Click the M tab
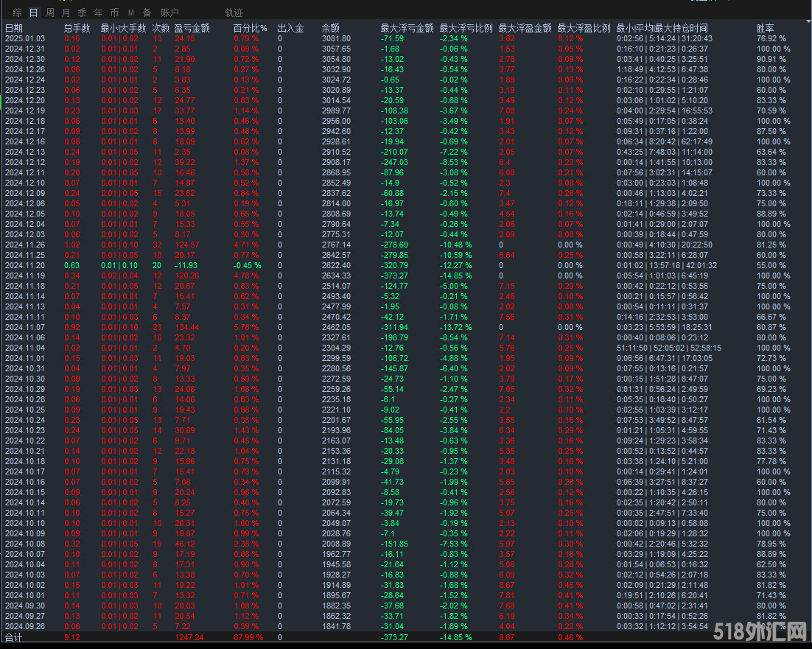 coord(130,13)
